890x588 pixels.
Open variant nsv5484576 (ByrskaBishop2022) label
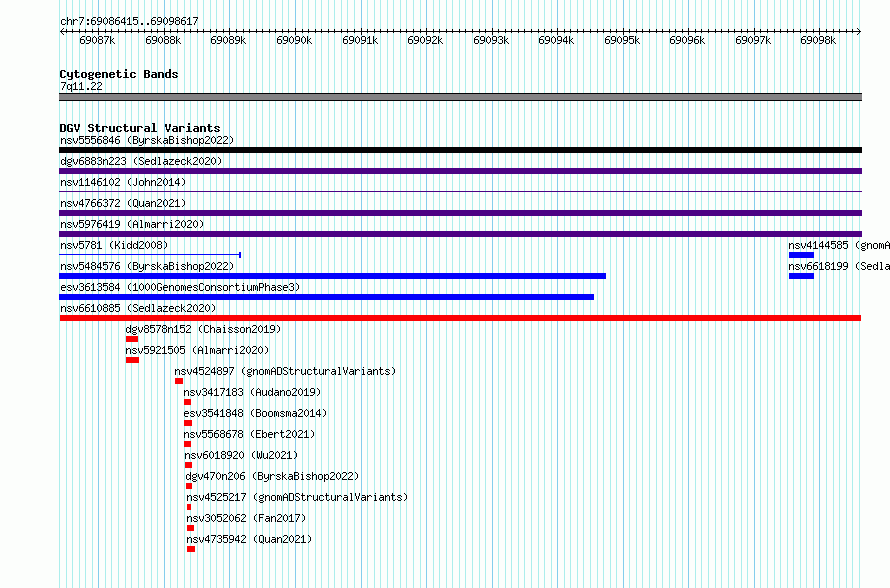[147, 266]
